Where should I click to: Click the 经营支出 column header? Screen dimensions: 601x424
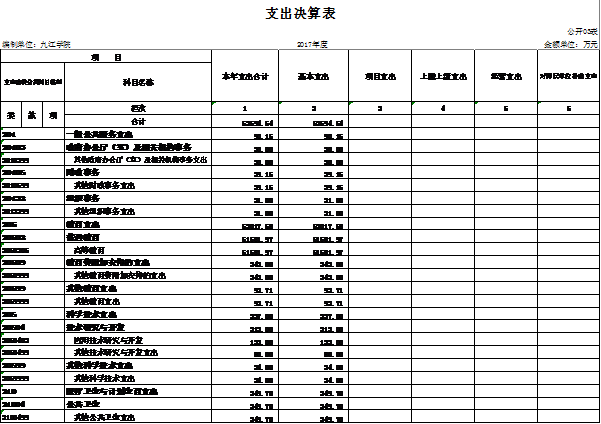coord(506,76)
